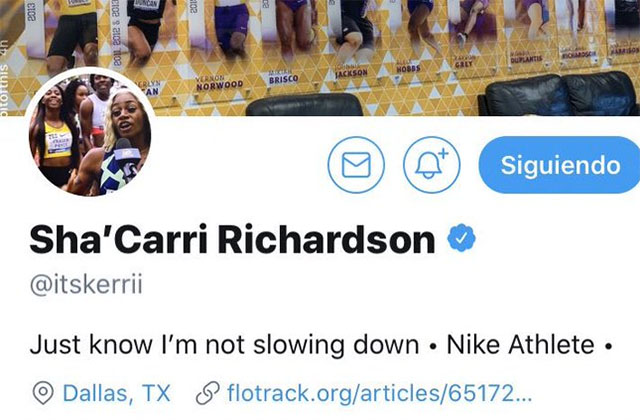
Task: Toggle the Siguiendo follow button
Action: pos(559,164)
